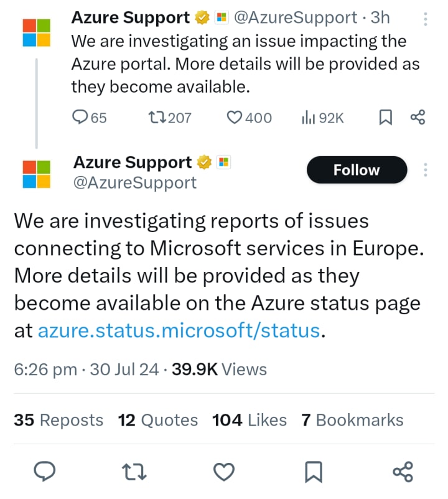Reply to the main tweet in bottom bar

point(45,472)
